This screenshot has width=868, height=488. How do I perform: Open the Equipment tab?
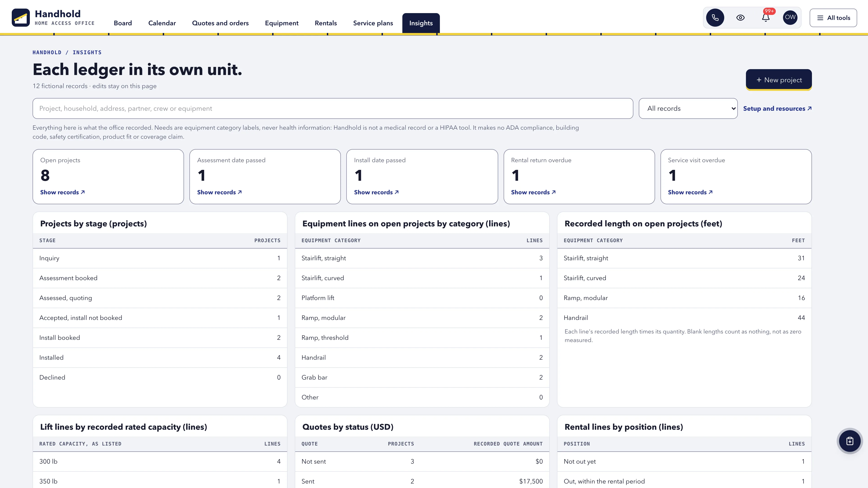pyautogui.click(x=282, y=23)
